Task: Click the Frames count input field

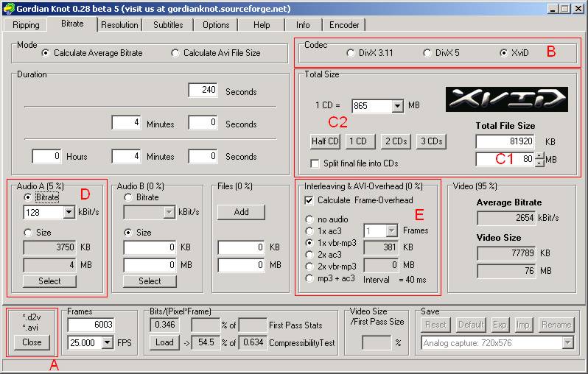Action: [90, 324]
